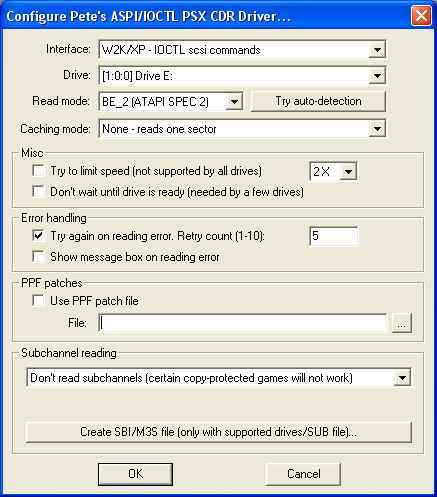Uncheck Try again on reading error
Image resolution: width=437 pixels, height=497 pixels.
38,236
